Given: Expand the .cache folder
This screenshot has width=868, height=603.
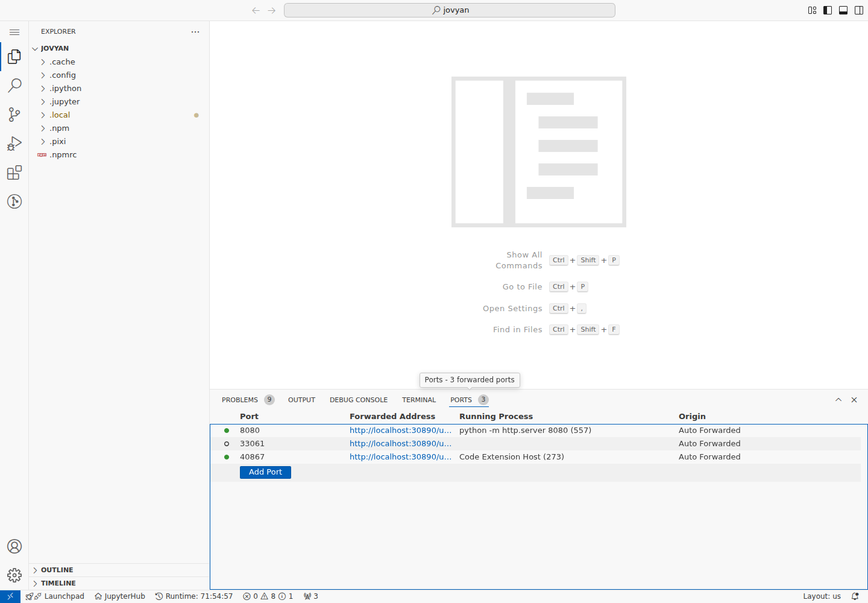Looking at the screenshot, I should (119, 62).
